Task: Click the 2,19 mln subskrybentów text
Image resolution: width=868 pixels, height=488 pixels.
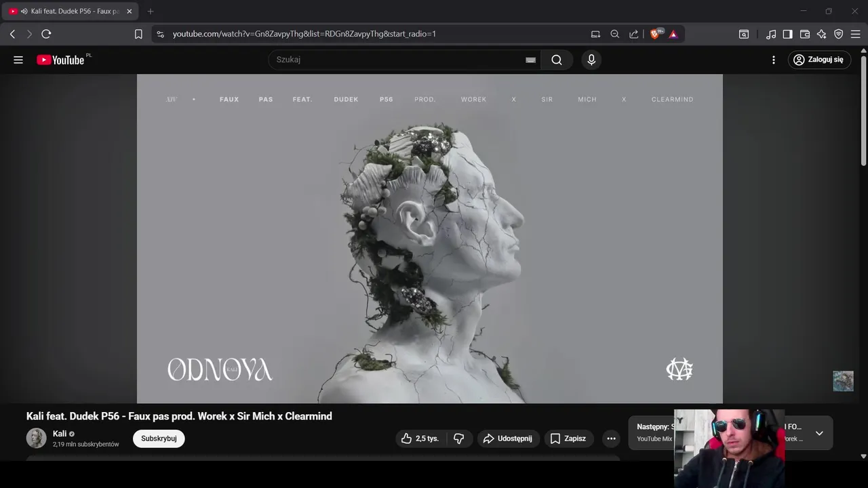Action: 86,445
